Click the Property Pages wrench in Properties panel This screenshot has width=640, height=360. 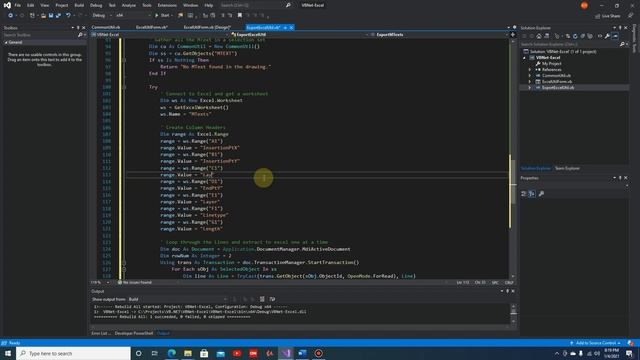click(x=541, y=194)
